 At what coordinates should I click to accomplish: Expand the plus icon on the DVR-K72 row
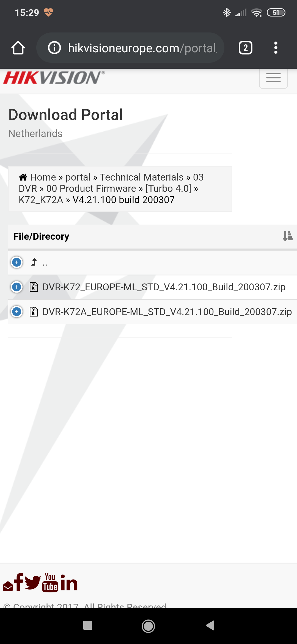16,287
